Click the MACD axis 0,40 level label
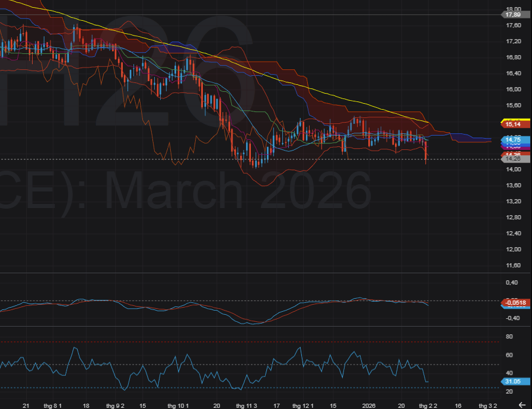Image resolution: width=532 pixels, height=409 pixels. pyautogui.click(x=511, y=282)
